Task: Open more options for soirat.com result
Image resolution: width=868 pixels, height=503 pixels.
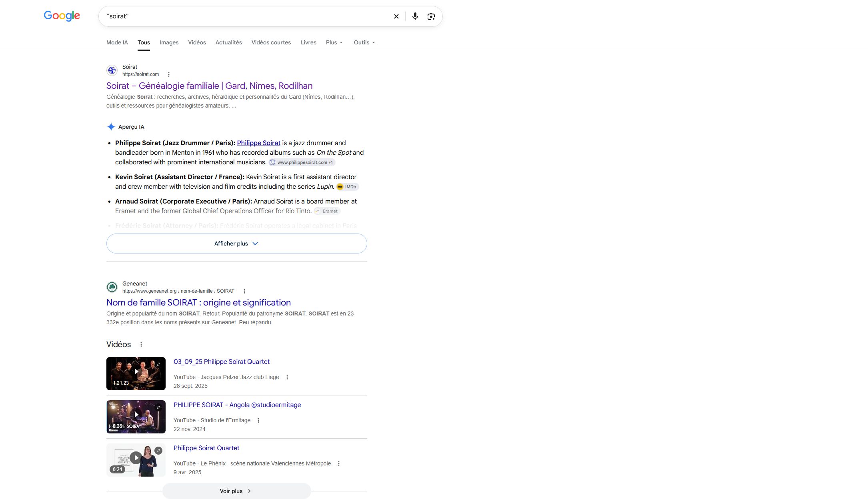Action: click(169, 74)
